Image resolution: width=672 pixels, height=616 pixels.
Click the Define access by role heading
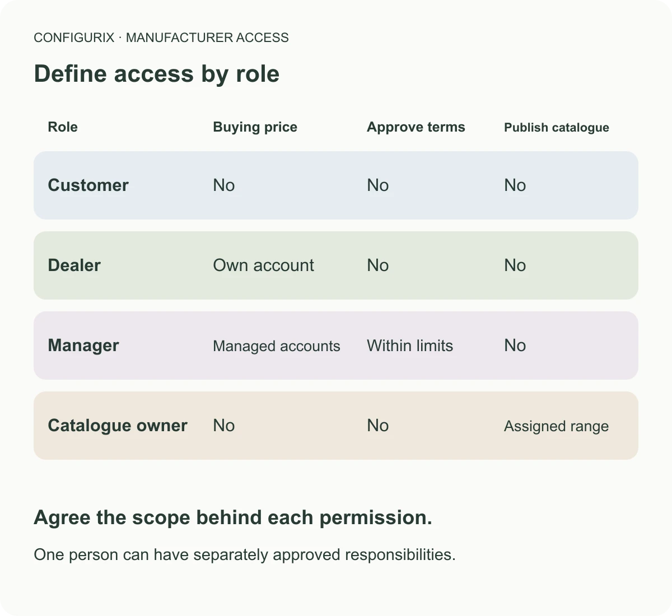(157, 74)
